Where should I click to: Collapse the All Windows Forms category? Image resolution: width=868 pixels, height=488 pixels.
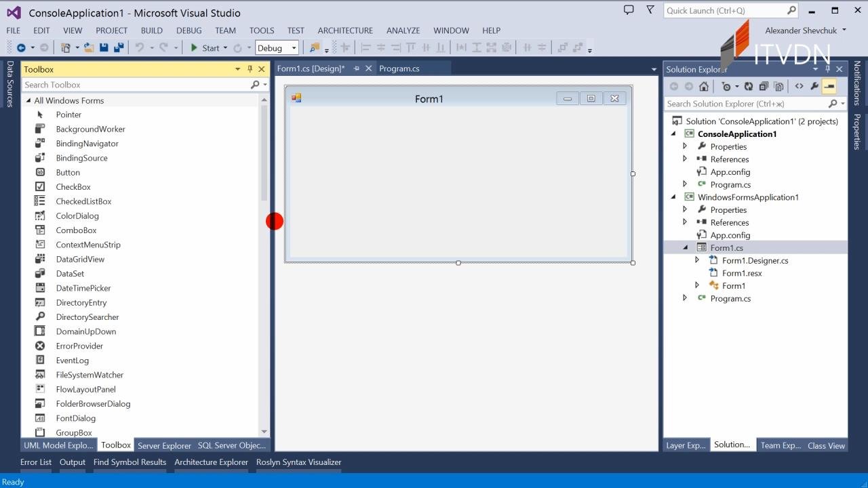[x=28, y=100]
